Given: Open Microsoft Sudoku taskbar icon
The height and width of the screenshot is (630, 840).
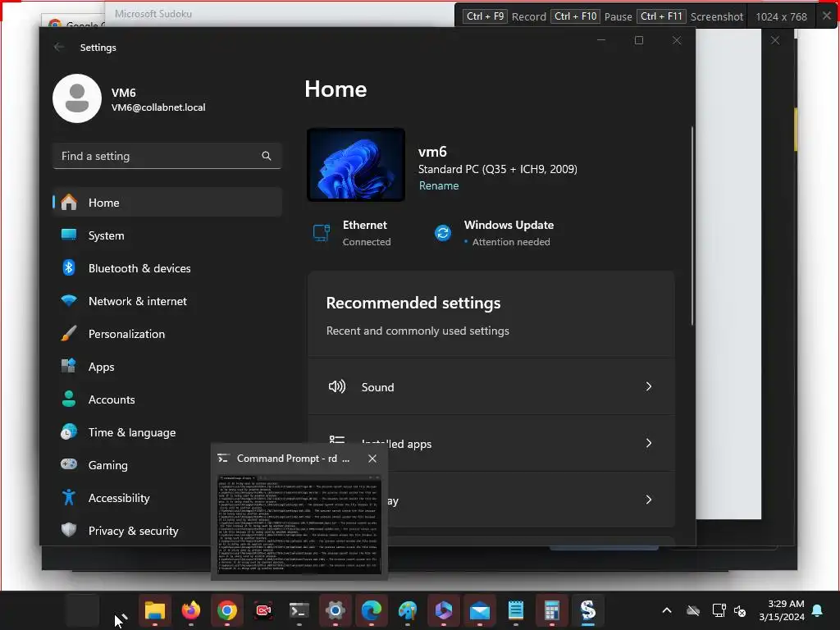Looking at the screenshot, I should (587, 610).
